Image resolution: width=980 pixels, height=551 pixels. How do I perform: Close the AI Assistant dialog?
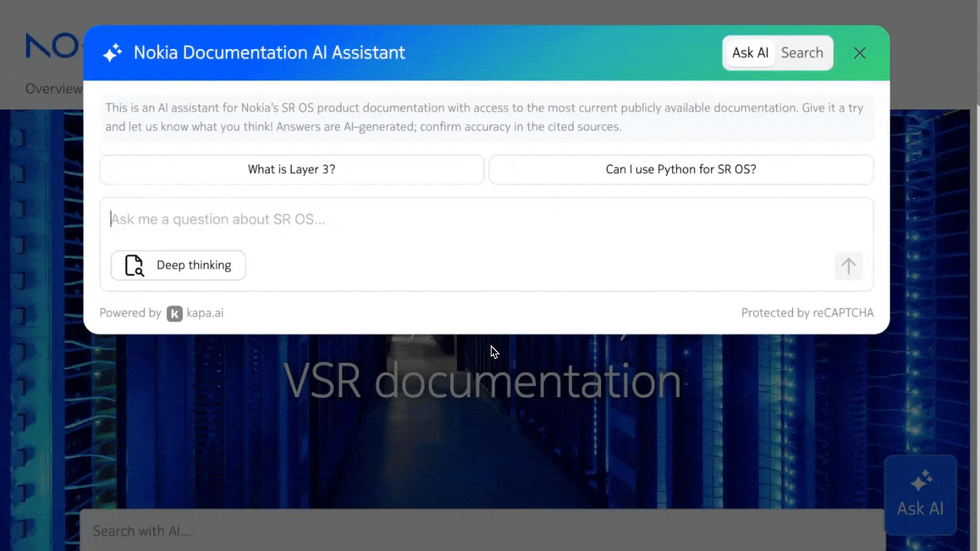click(x=860, y=53)
